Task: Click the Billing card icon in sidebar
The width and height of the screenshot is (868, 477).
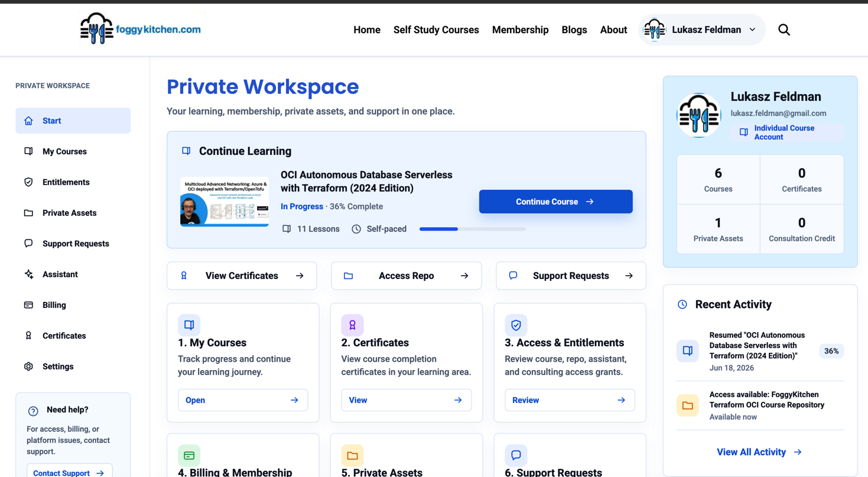Action: click(x=28, y=305)
